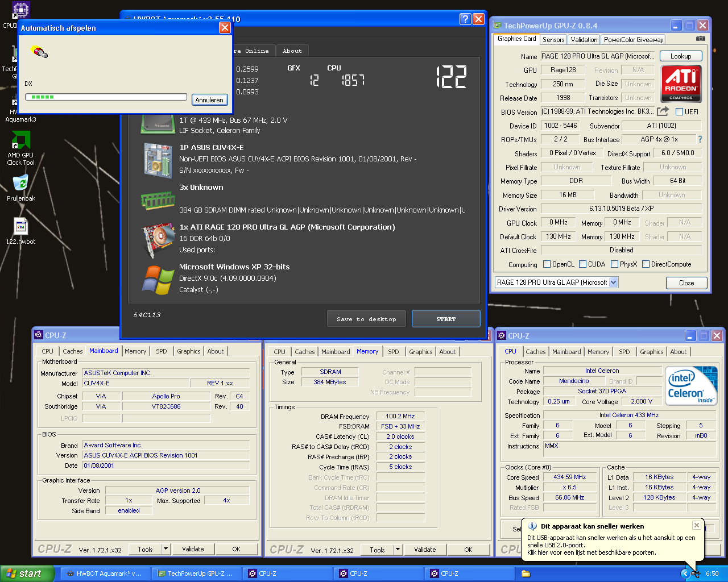Open the RAGE 128 PRO card selector dropdown

(613, 282)
